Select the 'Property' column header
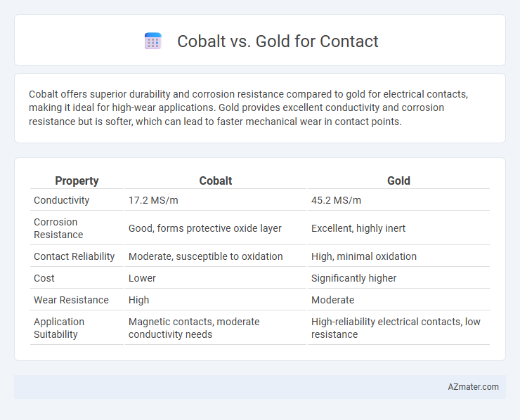This screenshot has height=420, width=520. point(77,181)
